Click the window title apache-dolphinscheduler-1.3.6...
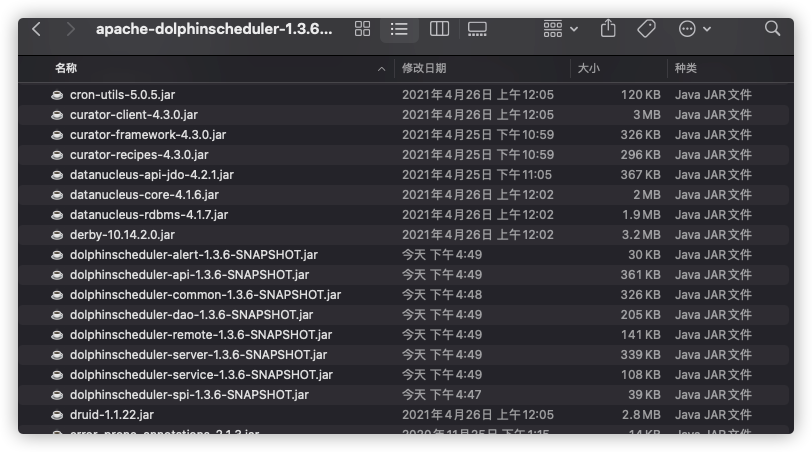The image size is (812, 452). coord(214,29)
